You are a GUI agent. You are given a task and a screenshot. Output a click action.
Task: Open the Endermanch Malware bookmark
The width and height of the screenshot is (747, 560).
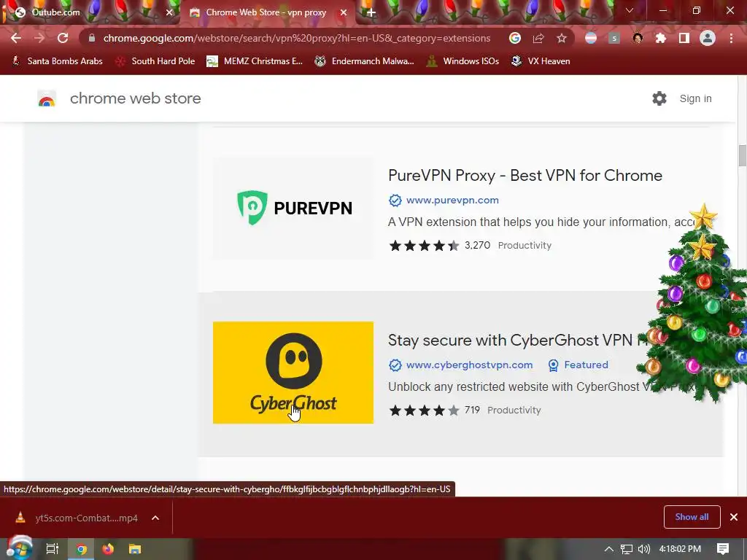point(364,61)
